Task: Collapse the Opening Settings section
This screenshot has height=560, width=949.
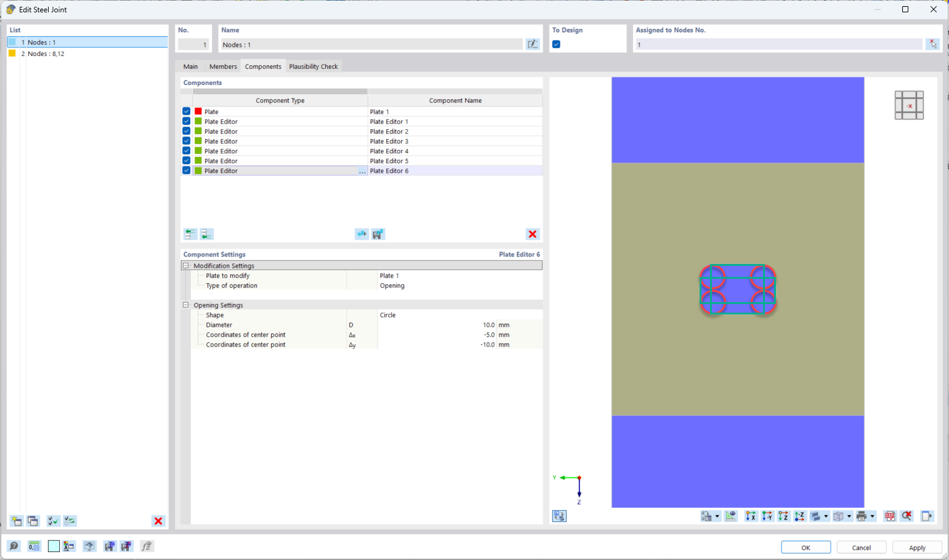Action: click(185, 305)
